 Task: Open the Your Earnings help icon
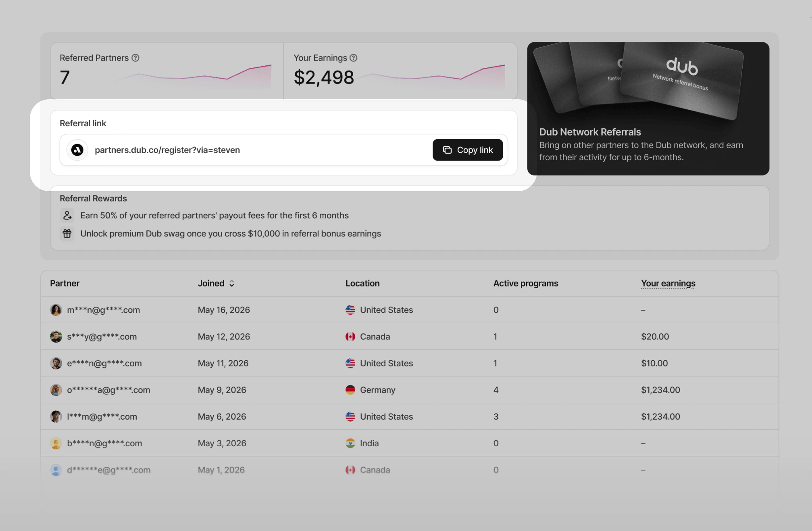tap(354, 58)
